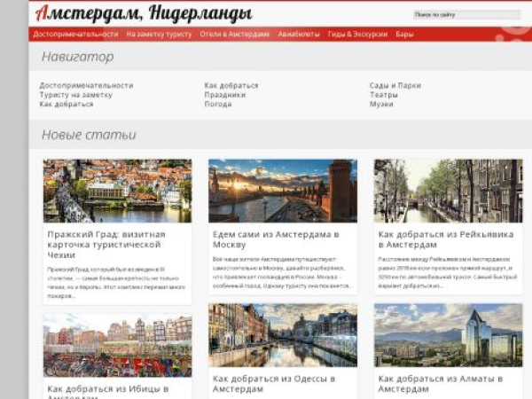Viewport: 532px width, 399px height.
Task: Click the excerpt under Едем сами из Амстердама
Action: 282,272
